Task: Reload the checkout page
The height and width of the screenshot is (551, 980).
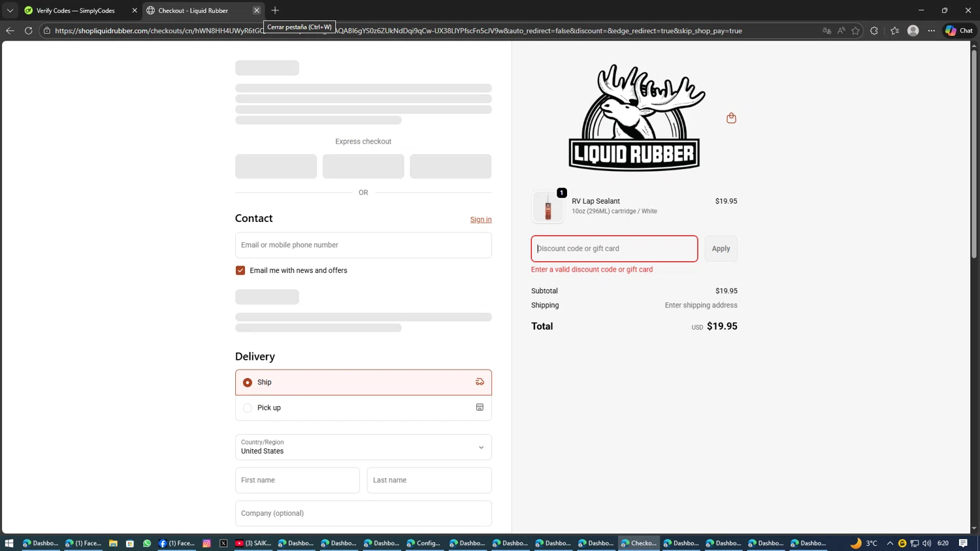Action: [28, 31]
